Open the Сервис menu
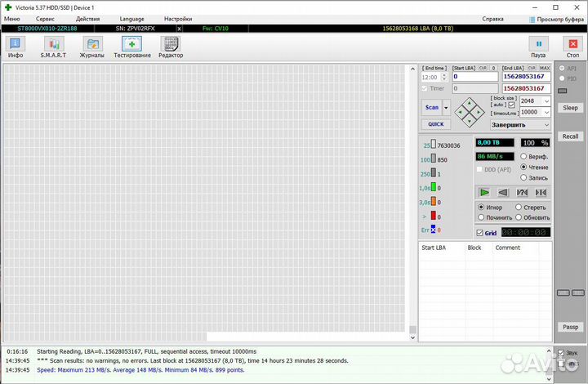The height and width of the screenshot is (384, 588). click(45, 18)
